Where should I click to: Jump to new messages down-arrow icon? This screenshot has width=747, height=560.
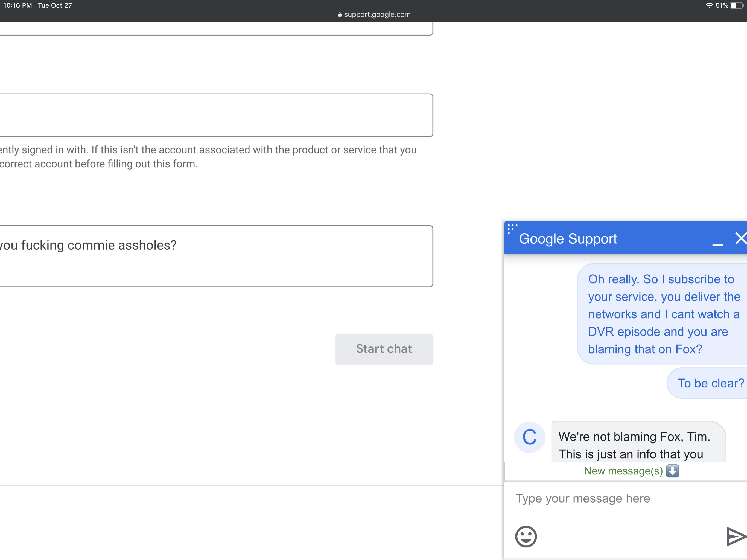click(672, 471)
